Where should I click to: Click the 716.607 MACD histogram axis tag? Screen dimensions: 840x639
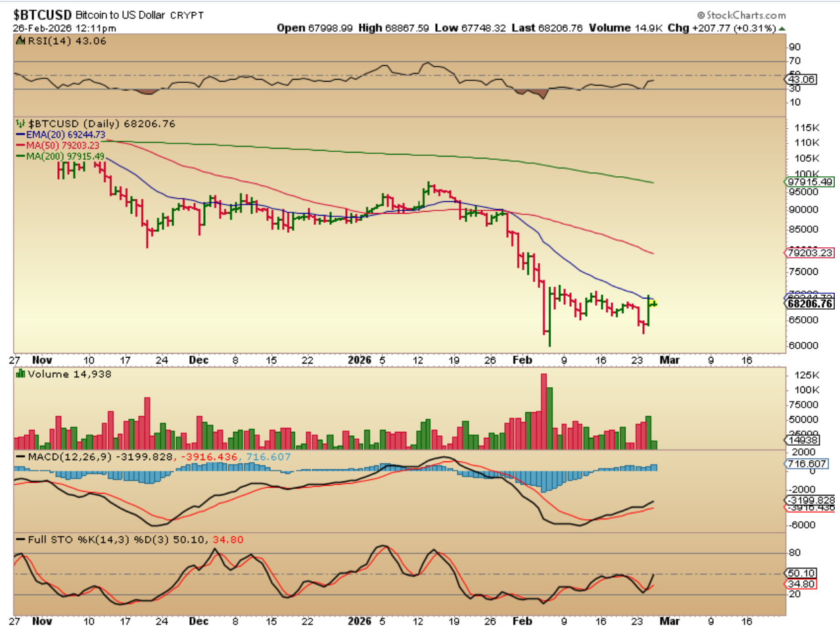[806, 463]
